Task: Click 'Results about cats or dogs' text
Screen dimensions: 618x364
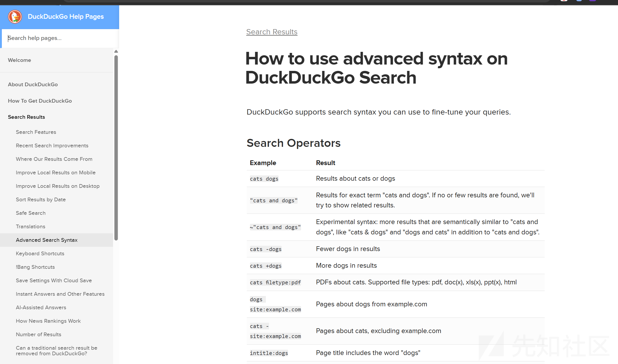Action: [355, 179]
